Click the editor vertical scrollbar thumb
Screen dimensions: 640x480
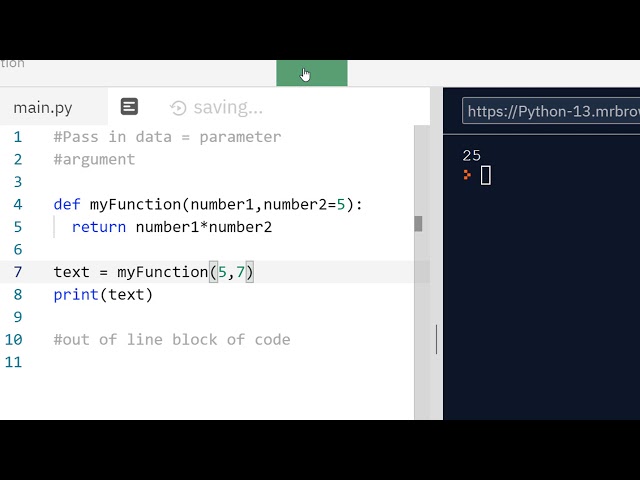click(418, 224)
